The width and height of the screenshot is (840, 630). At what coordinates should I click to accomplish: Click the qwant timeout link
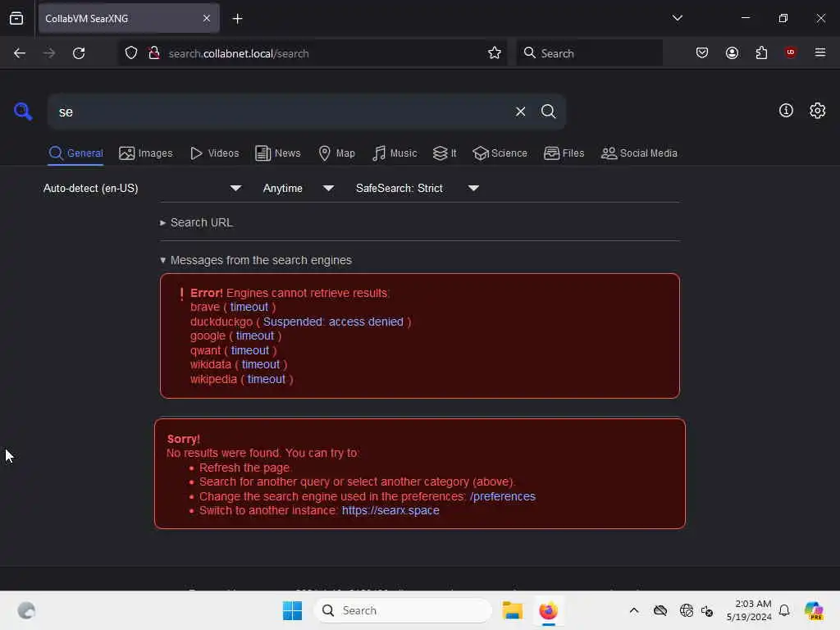click(x=250, y=350)
